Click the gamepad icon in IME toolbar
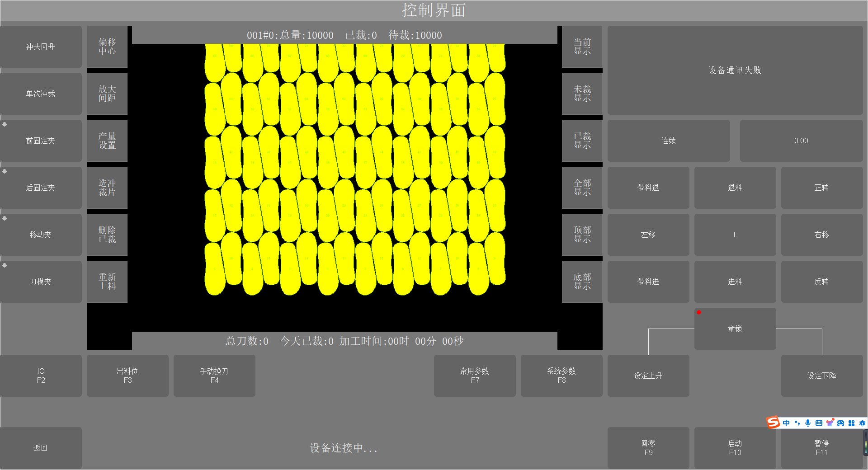 (x=840, y=423)
